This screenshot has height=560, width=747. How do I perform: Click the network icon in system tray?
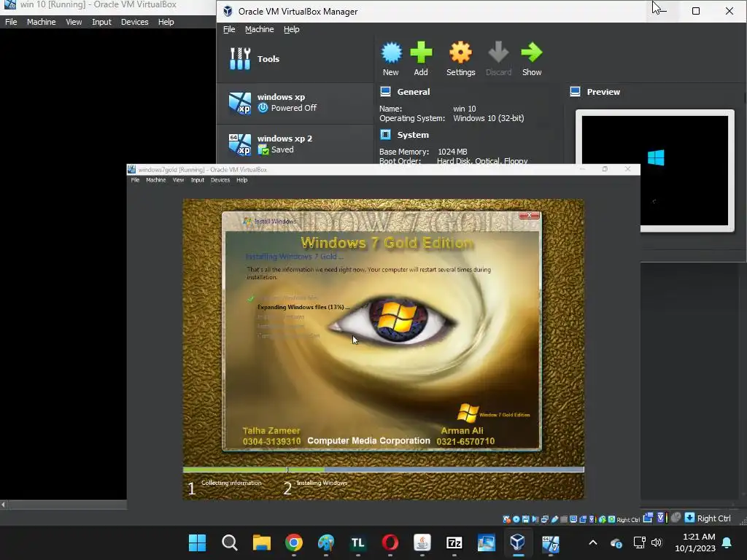pyautogui.click(x=639, y=542)
